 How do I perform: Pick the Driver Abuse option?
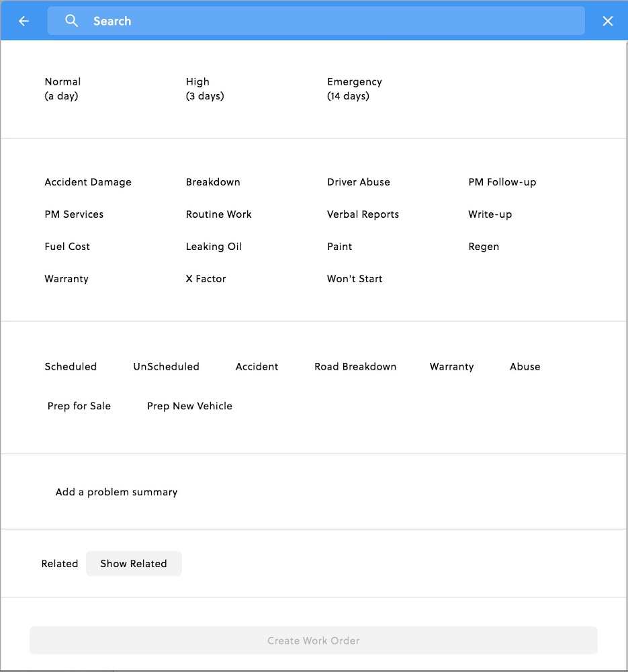(359, 182)
